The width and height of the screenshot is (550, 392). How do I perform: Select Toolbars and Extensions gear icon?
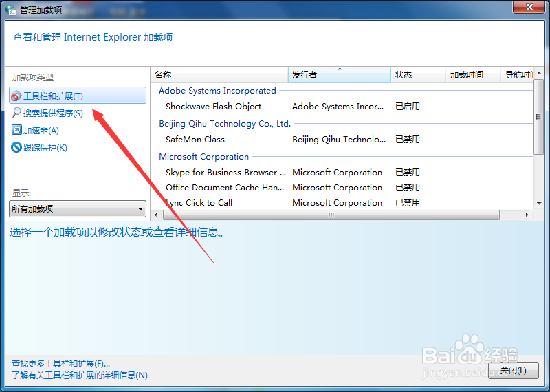pyautogui.click(x=16, y=96)
